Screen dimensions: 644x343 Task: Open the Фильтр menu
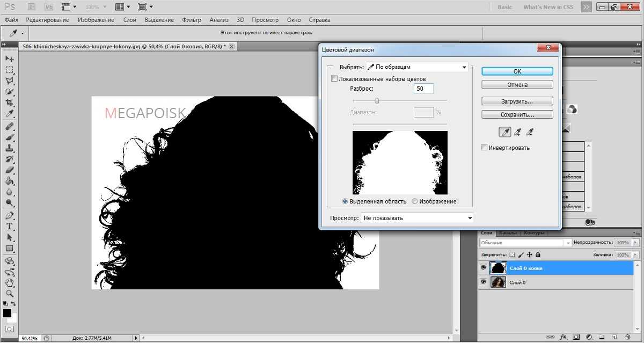191,20
